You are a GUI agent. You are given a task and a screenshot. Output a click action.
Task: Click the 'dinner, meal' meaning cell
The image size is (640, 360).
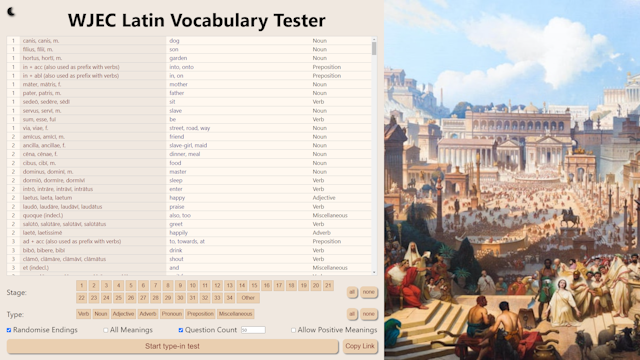[238, 154]
